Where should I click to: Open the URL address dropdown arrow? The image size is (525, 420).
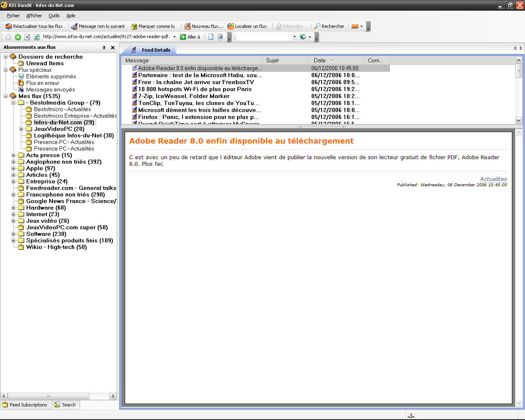[x=174, y=37]
